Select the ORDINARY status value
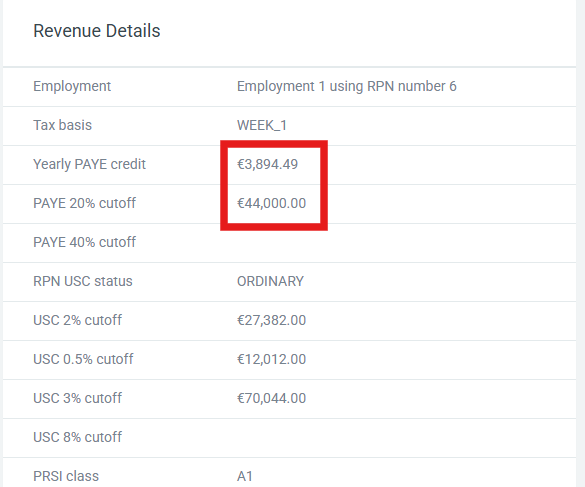This screenshot has width=585, height=487. click(x=270, y=281)
